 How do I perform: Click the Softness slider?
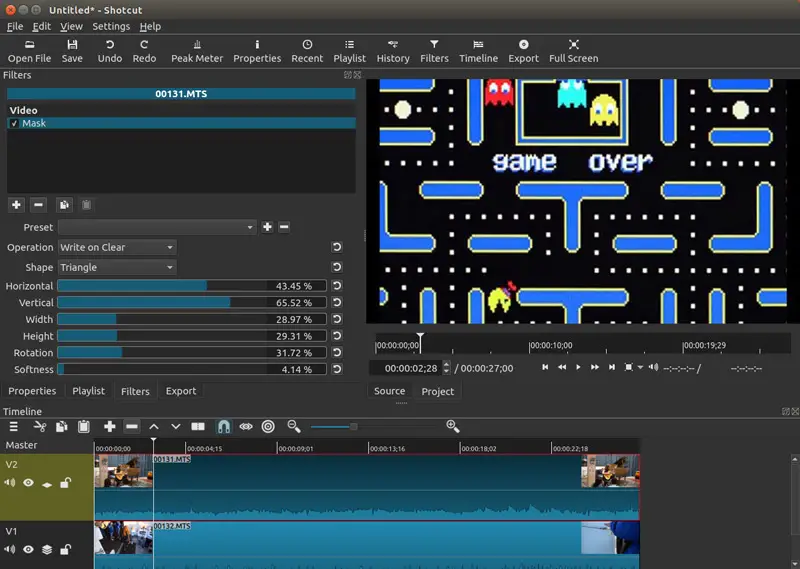pyautogui.click(x=191, y=370)
